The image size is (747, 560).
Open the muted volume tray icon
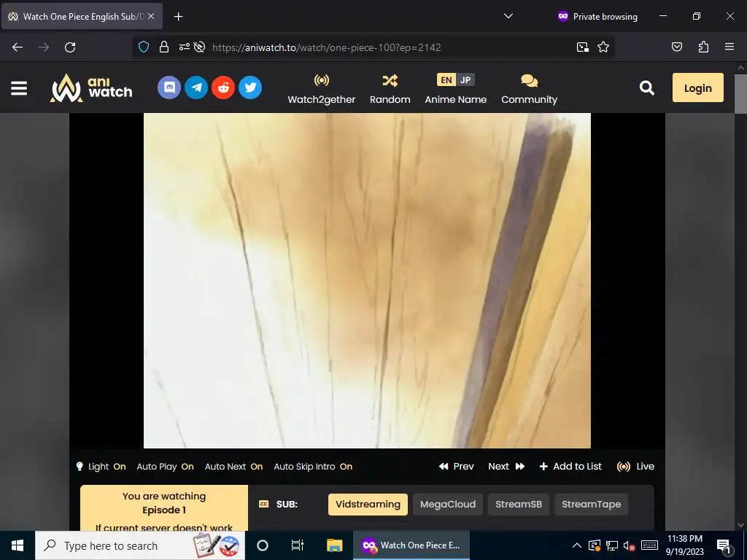coord(630,545)
